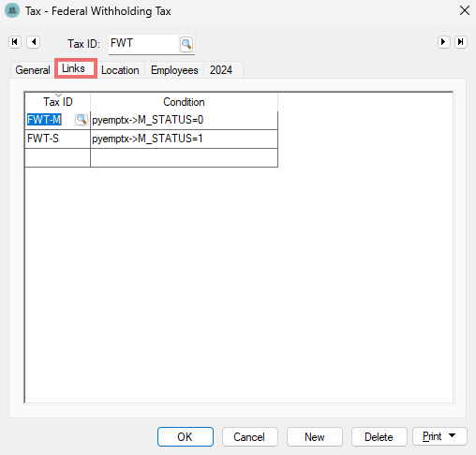Click the Cancel button
Image resolution: width=476 pixels, height=455 pixels.
(249, 436)
